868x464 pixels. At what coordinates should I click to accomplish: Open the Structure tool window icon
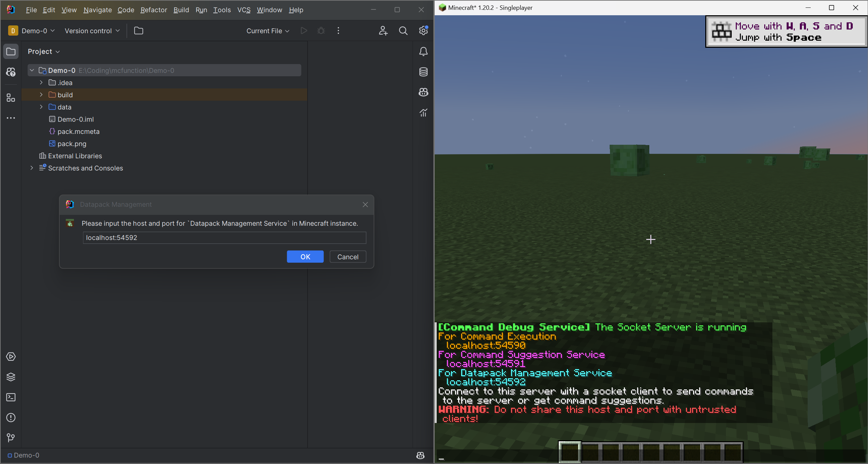pos(11,98)
